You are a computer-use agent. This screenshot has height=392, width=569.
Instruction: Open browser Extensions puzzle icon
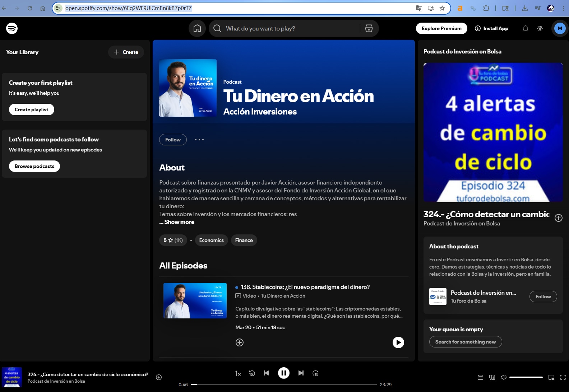click(486, 8)
